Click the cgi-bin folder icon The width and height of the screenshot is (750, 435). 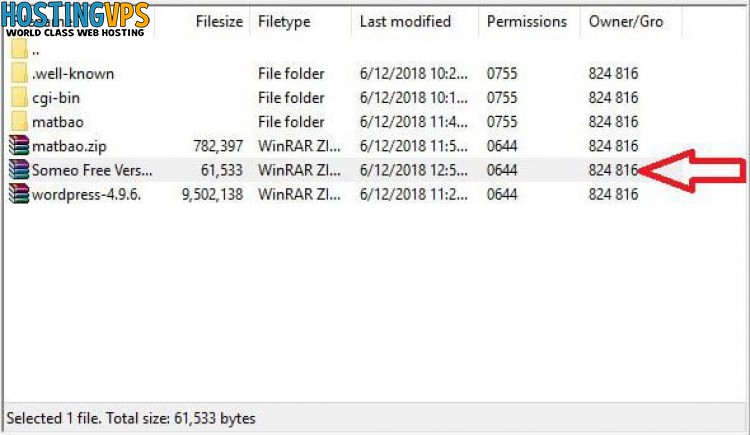click(x=19, y=98)
